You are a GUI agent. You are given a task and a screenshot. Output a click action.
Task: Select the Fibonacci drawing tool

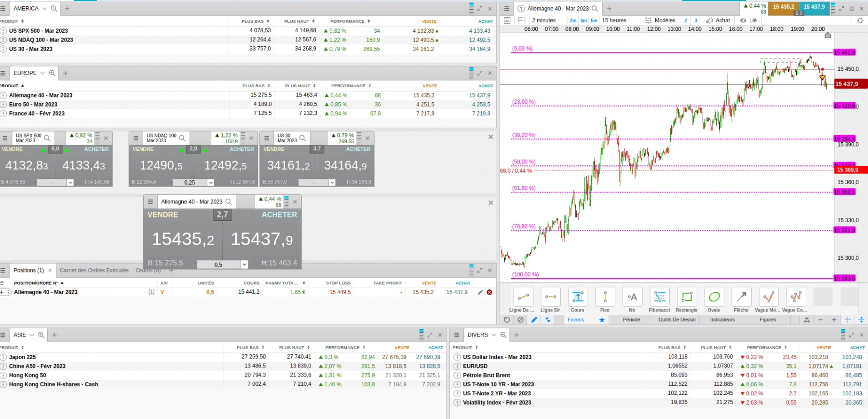[659, 297]
